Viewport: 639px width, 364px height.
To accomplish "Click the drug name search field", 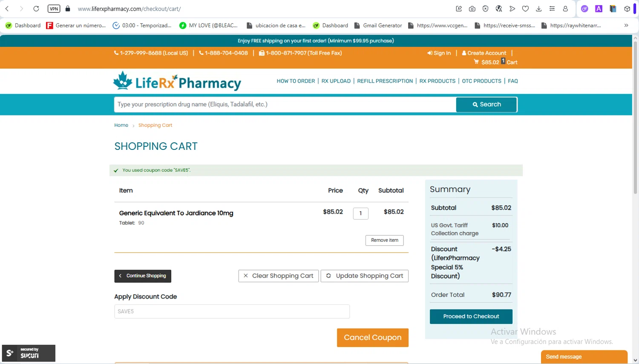I will tap(285, 105).
